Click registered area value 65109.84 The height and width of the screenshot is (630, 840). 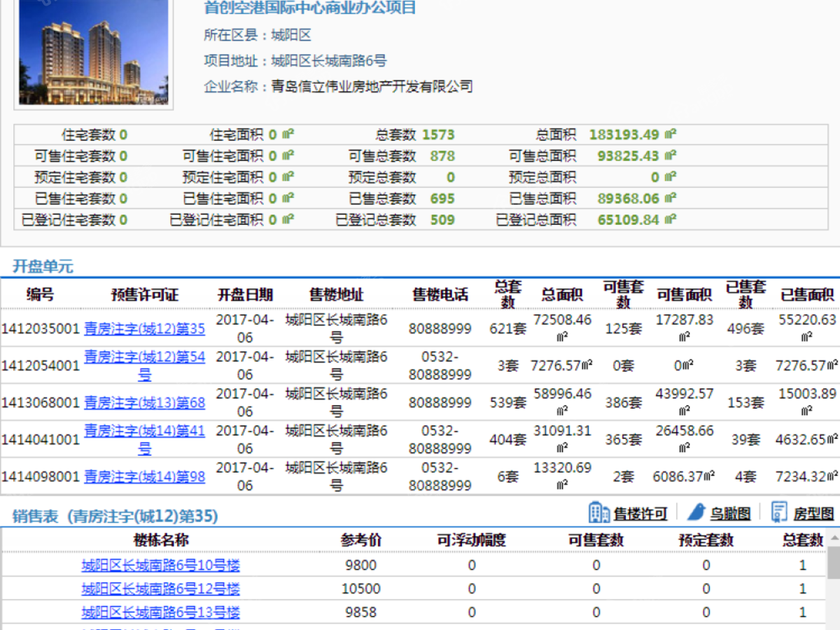[629, 220]
